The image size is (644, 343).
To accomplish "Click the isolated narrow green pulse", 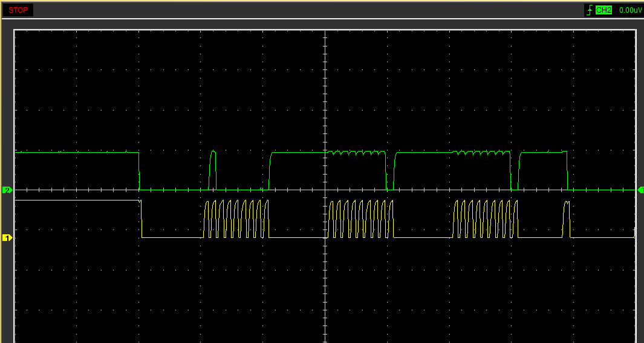I will coord(213,169).
